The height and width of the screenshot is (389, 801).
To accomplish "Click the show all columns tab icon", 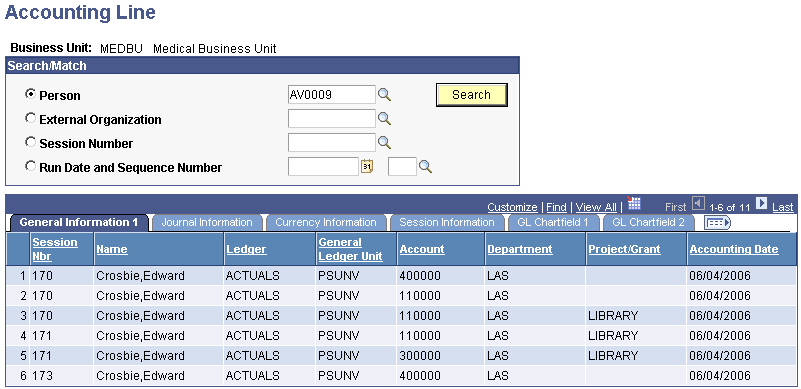I will point(717,222).
